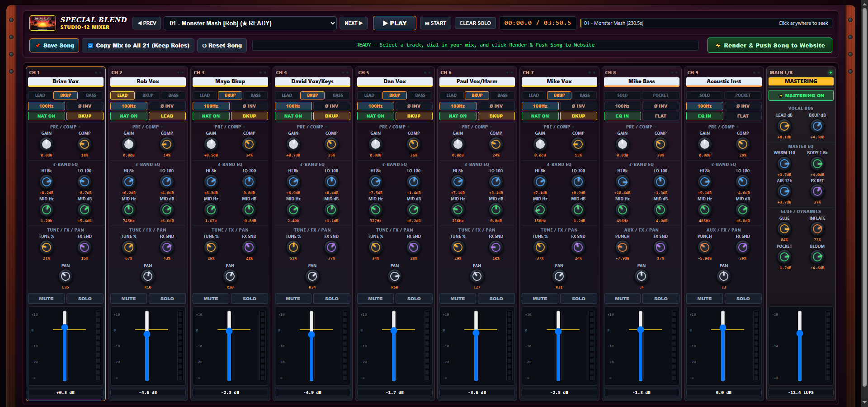Select POCKET tab on CH 8 Mike Bass
This screenshot has width=868, height=407.
(x=660, y=95)
